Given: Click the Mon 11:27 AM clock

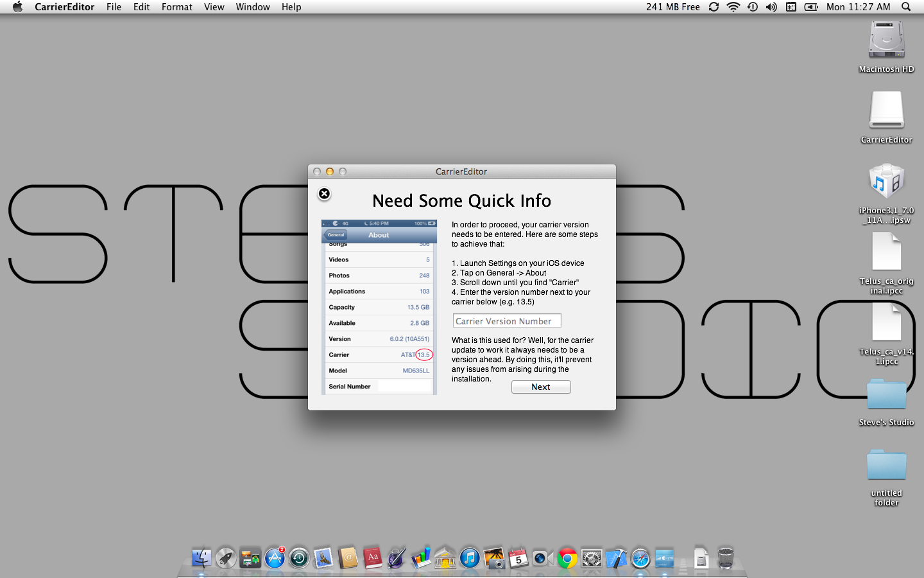Looking at the screenshot, I should (x=859, y=7).
